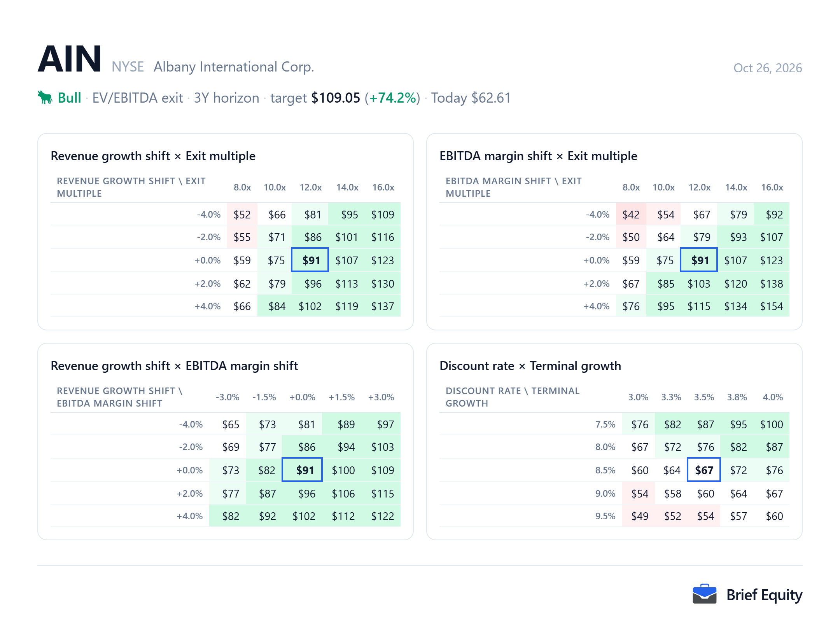840x625 pixels.
Task: Click the 'DISCOUNT RATE \ TERMINAL GROWTH' header
Action: pos(513,397)
